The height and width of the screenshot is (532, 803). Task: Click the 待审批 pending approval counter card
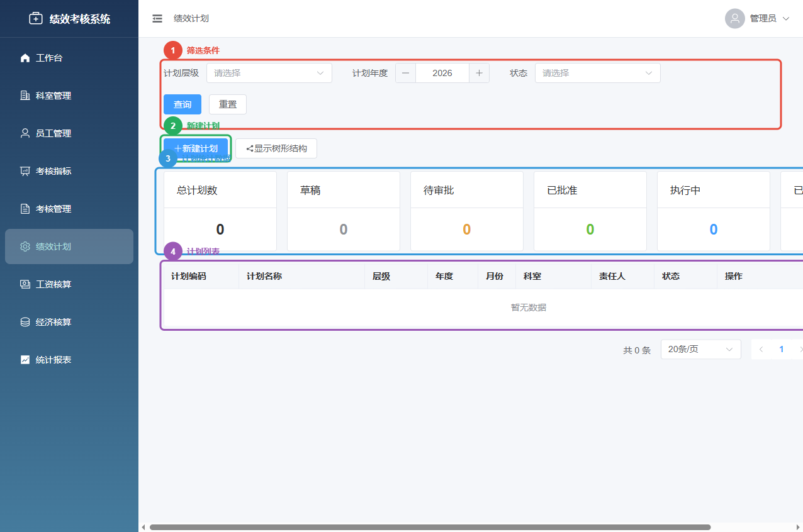point(466,211)
